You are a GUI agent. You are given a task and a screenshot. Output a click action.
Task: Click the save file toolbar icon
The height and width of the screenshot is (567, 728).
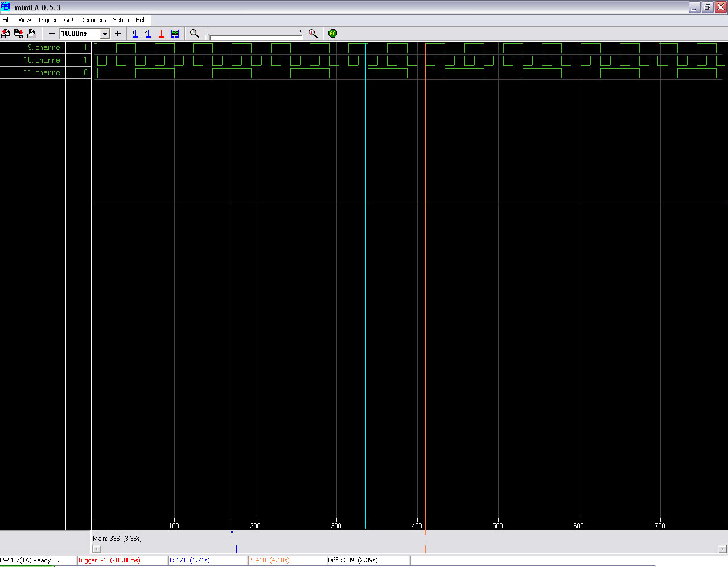19,34
